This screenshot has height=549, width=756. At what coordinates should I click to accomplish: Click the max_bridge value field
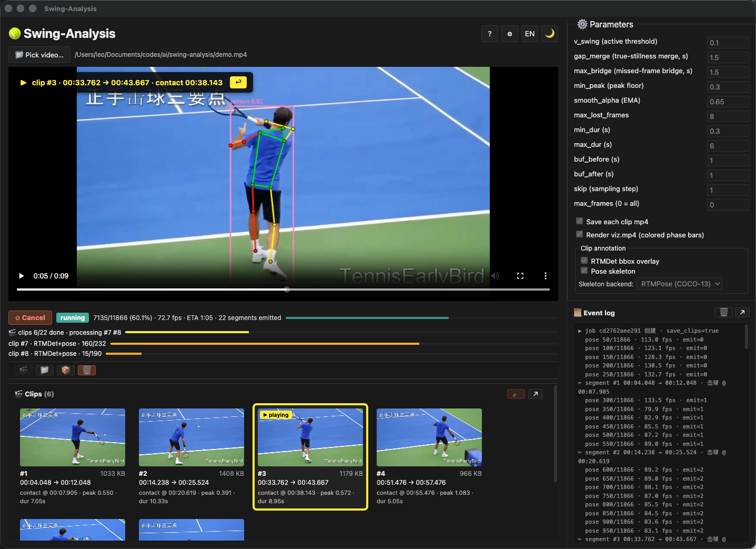point(728,72)
